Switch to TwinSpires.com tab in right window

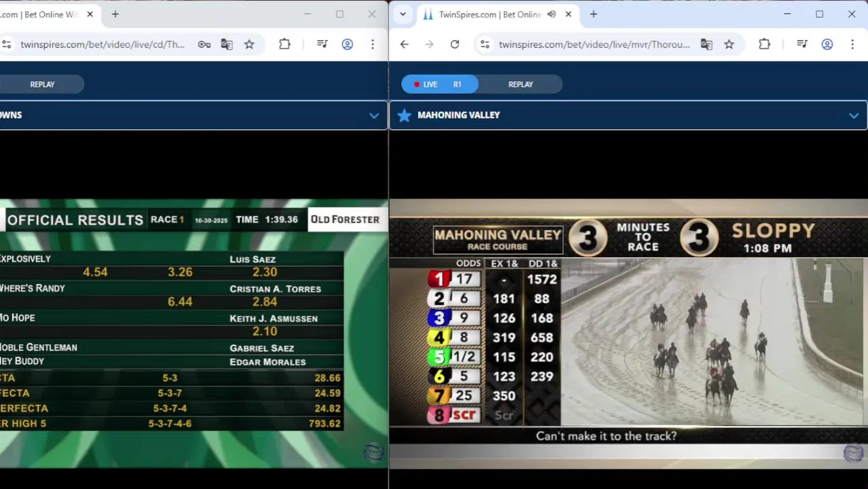[489, 14]
